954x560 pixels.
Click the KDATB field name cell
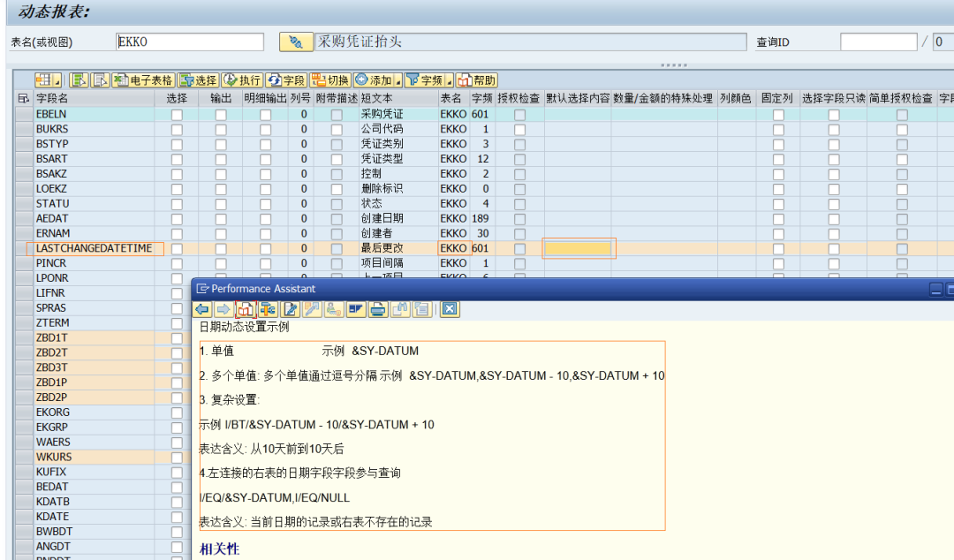(95, 502)
